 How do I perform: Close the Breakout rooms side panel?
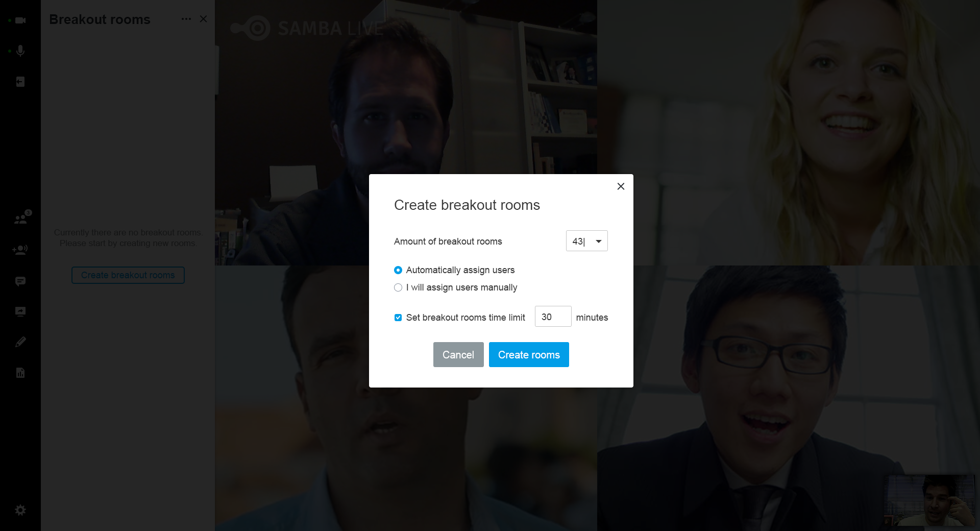pos(203,19)
